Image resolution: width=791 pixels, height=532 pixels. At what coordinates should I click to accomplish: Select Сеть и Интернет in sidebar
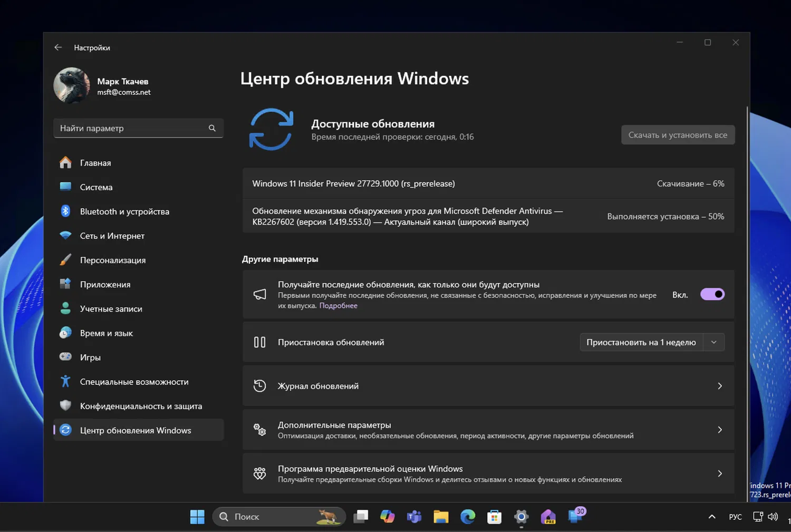pyautogui.click(x=112, y=236)
